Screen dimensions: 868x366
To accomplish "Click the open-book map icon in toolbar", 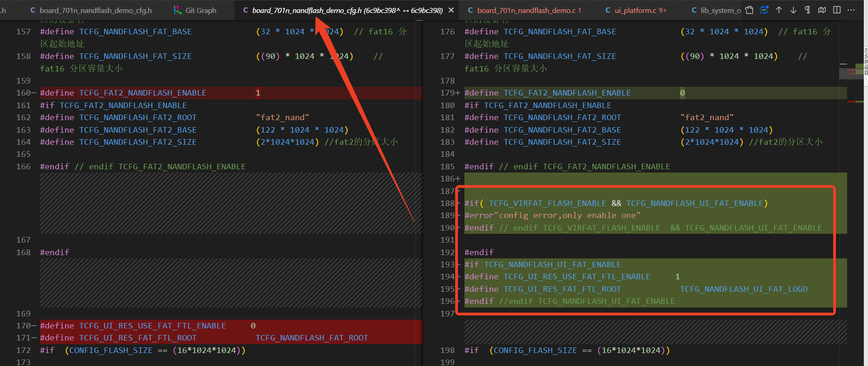I will 822,10.
